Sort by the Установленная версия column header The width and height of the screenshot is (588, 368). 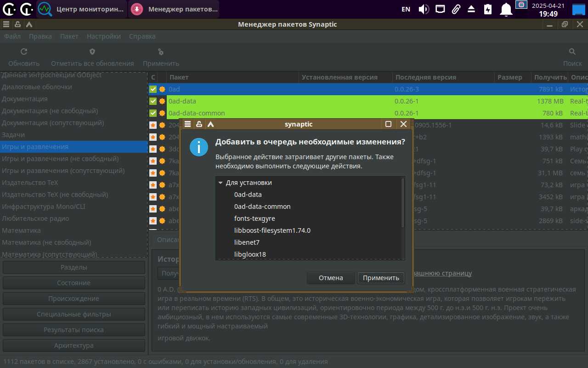point(346,77)
